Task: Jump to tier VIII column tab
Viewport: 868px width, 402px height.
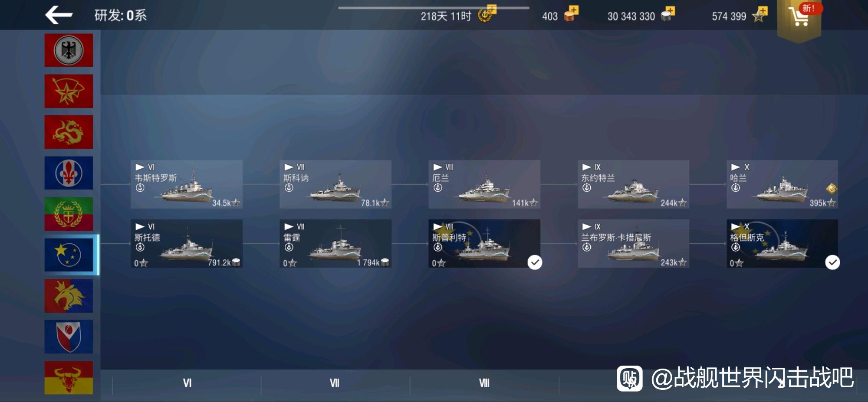Action: click(x=484, y=383)
